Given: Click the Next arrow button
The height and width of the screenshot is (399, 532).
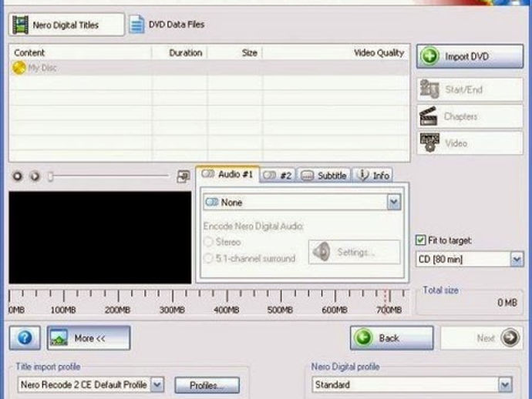Looking at the screenshot, I should click(482, 337).
